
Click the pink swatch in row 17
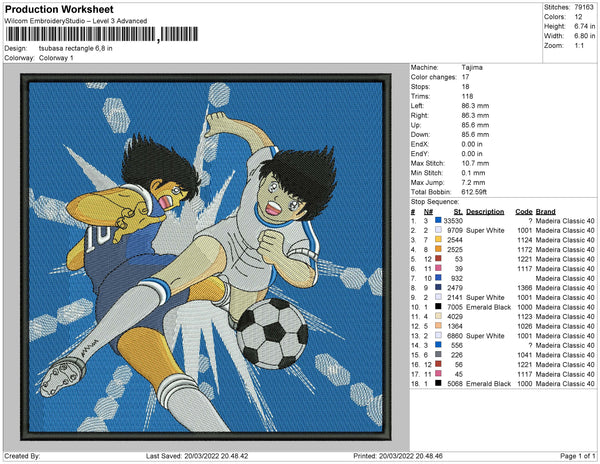(x=438, y=374)
